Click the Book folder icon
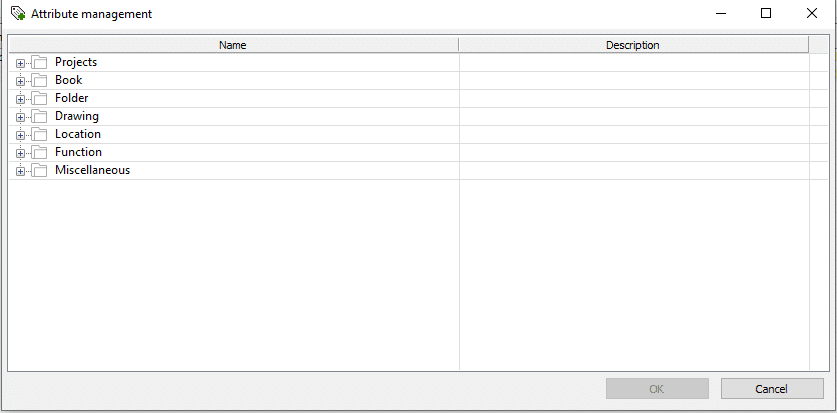 (x=40, y=81)
